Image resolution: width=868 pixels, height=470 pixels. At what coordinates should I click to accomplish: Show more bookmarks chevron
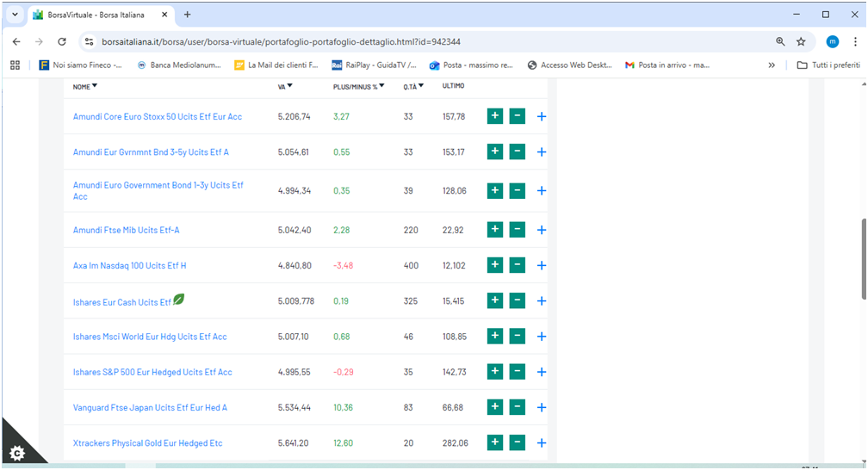772,65
